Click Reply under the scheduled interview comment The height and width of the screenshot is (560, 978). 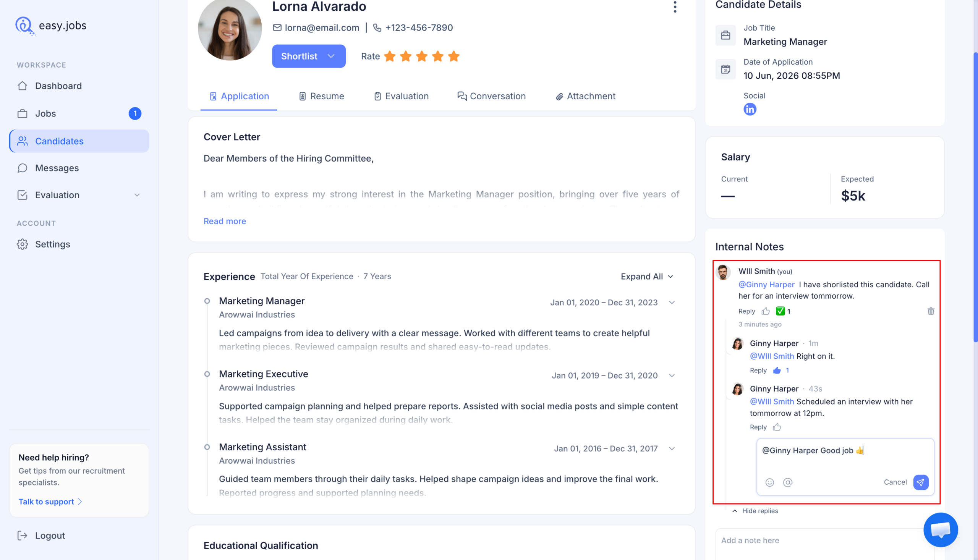(x=758, y=427)
